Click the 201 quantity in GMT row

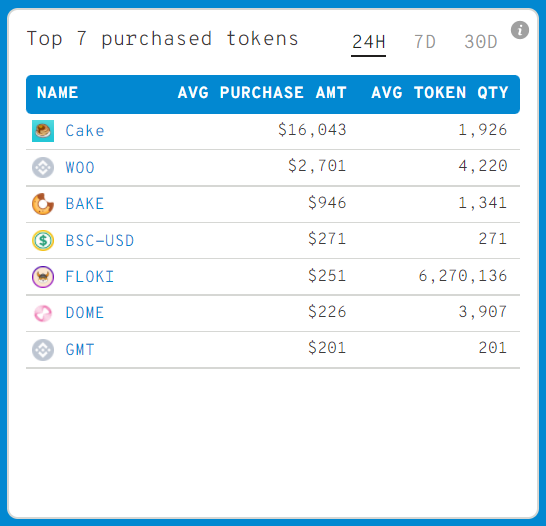pyautogui.click(x=493, y=348)
